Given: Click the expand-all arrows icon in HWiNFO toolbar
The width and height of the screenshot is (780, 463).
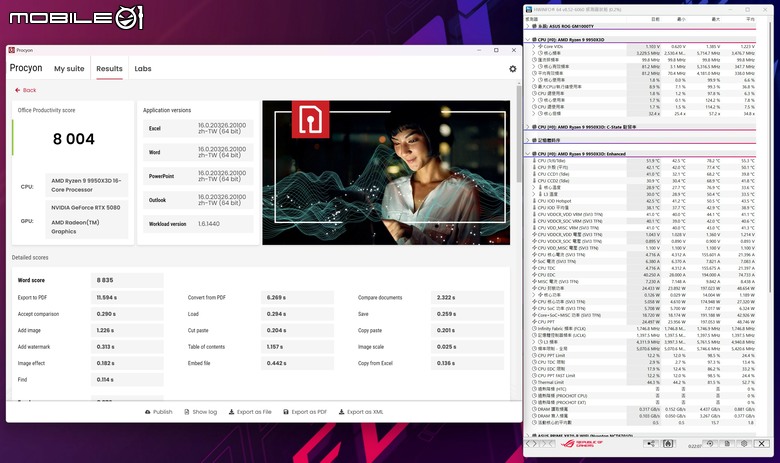Looking at the screenshot, I should (532, 444).
